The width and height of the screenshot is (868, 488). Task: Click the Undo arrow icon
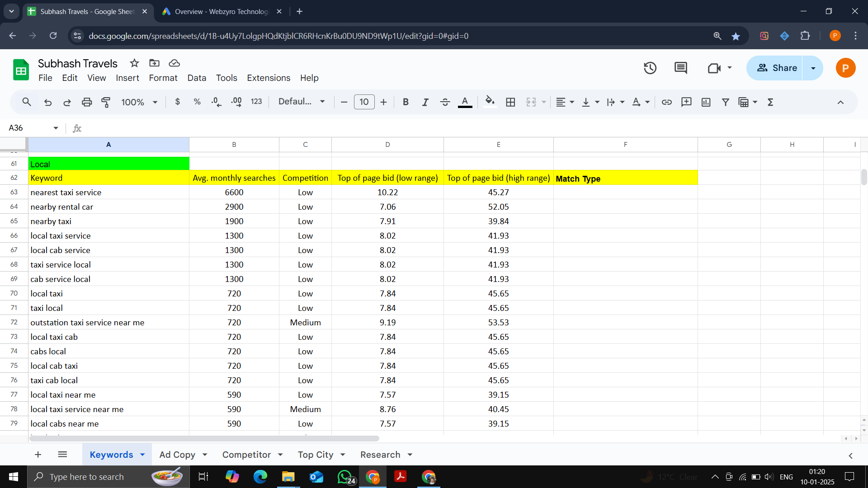pyautogui.click(x=47, y=102)
